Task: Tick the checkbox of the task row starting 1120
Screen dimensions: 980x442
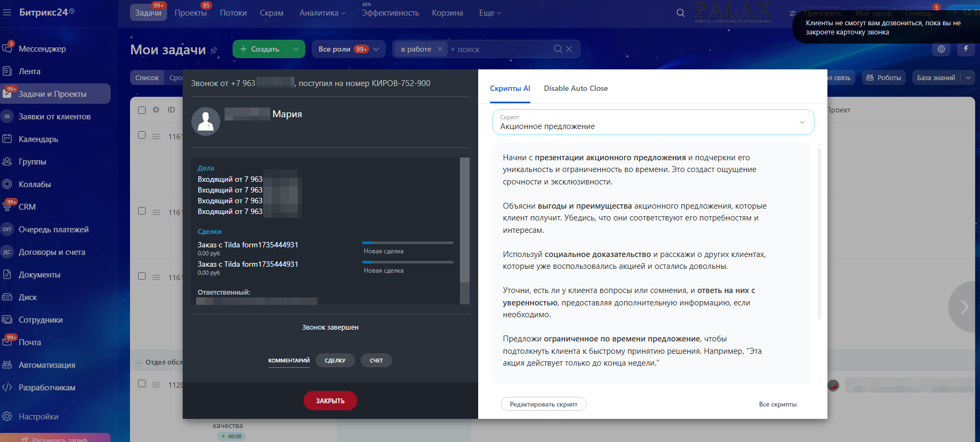Action: [x=142, y=383]
